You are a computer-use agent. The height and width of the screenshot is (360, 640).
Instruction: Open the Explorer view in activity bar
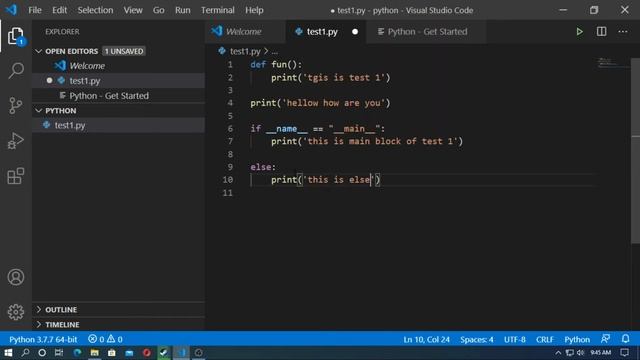pyautogui.click(x=16, y=36)
